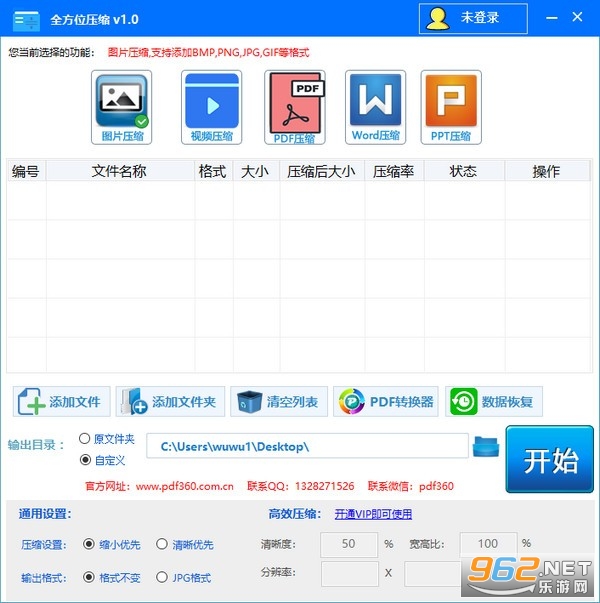600x603 pixels.
Task: Click the 压缩后大小 column header
Action: click(x=322, y=171)
